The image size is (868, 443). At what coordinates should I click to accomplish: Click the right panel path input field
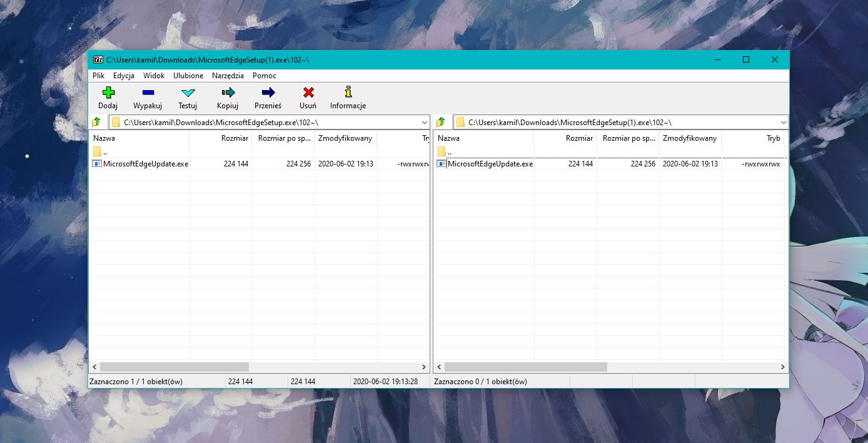coord(619,122)
